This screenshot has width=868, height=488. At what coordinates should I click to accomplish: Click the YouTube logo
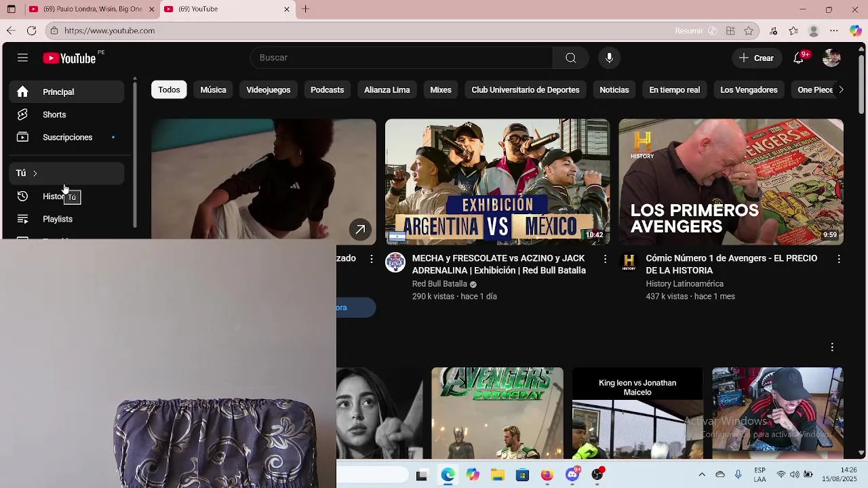pos(69,58)
